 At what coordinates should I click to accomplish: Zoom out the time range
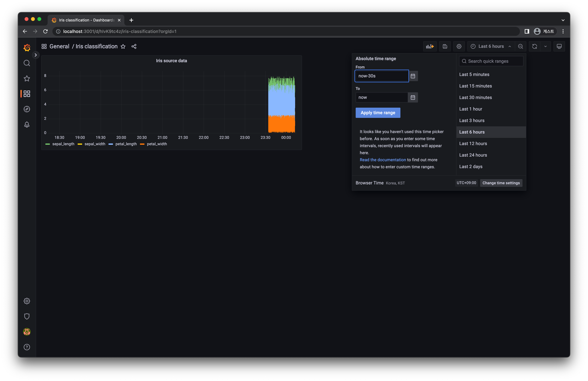(520, 47)
